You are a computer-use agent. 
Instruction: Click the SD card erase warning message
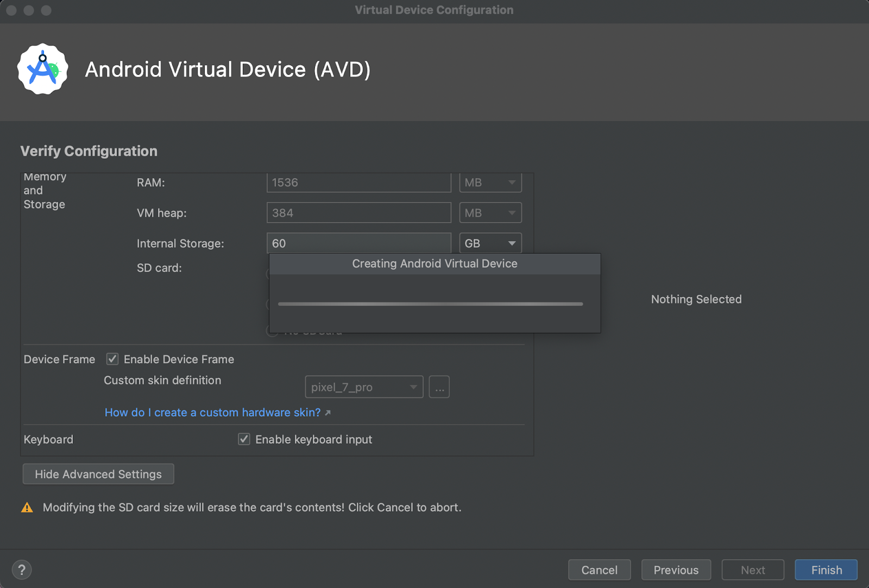pos(252,507)
